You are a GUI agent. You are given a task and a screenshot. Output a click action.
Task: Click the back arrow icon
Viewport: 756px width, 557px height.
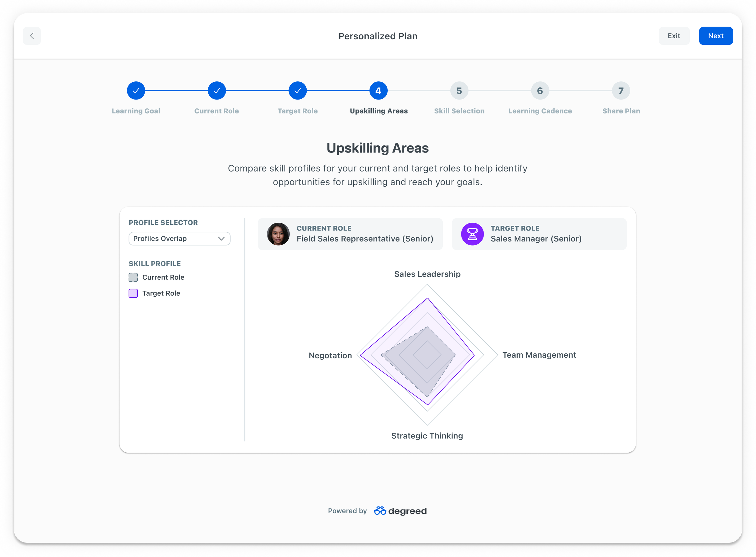tap(32, 36)
